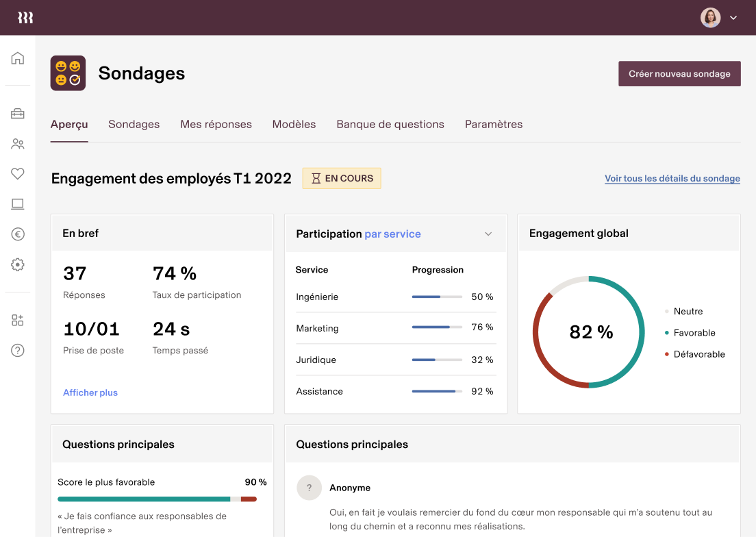Select the euro currency icon in the sidebar
This screenshot has width=756, height=537.
(18, 234)
